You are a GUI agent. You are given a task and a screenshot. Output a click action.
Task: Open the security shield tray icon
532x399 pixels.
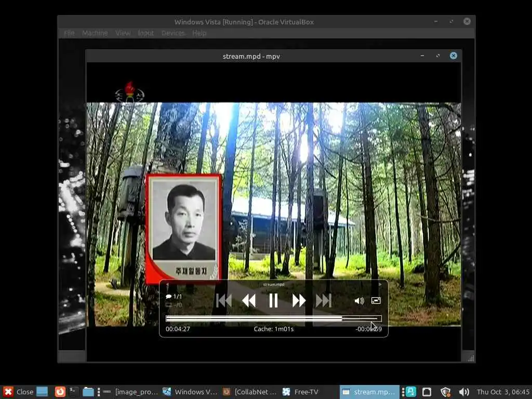click(445, 392)
